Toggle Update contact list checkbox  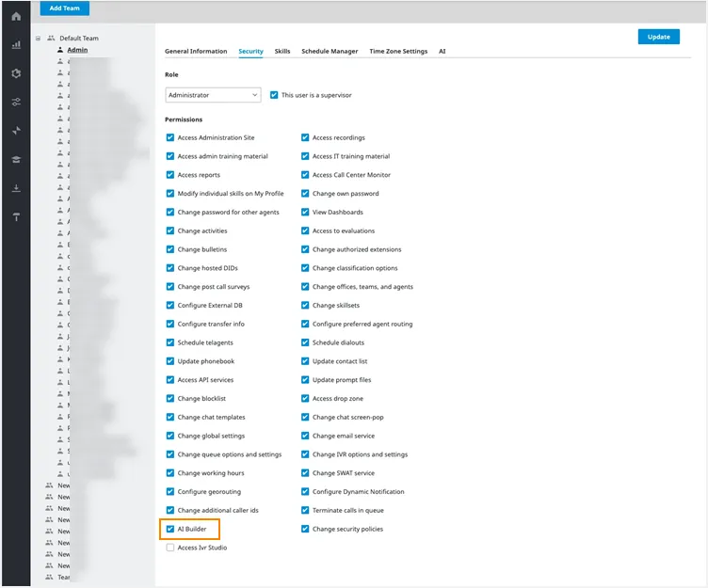(x=305, y=361)
